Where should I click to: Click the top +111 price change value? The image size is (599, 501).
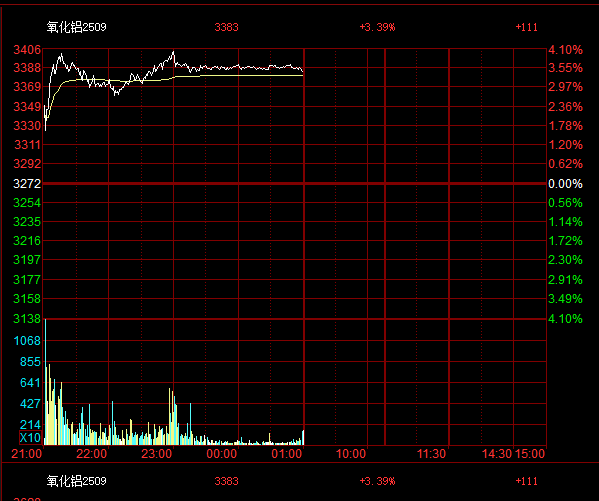[527, 27]
